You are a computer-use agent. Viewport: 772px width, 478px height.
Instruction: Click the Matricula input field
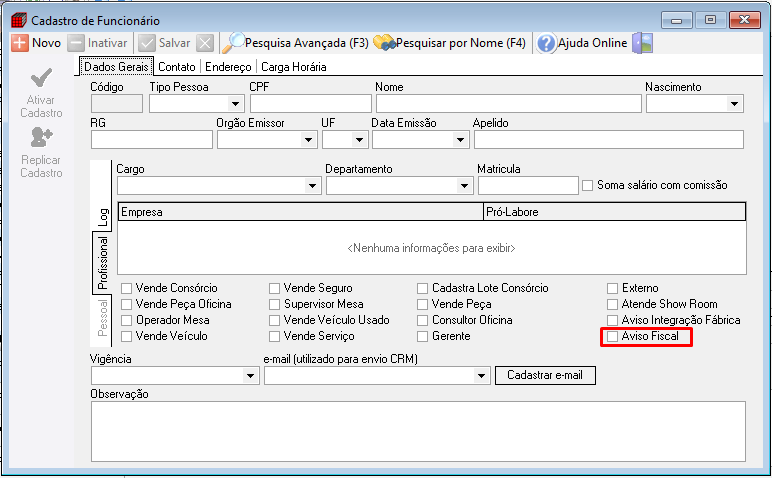click(528, 186)
